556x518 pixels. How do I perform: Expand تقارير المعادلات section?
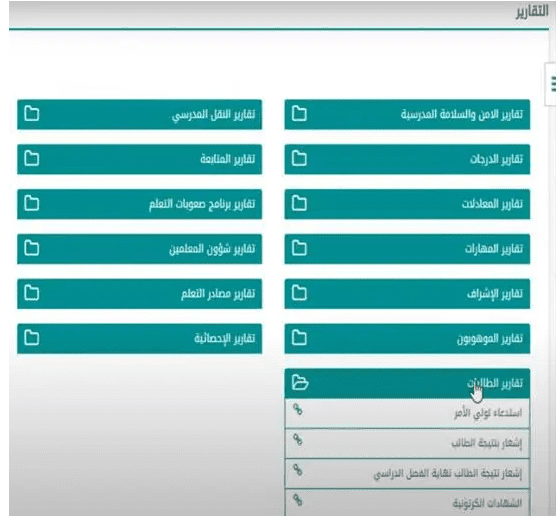coord(407,204)
